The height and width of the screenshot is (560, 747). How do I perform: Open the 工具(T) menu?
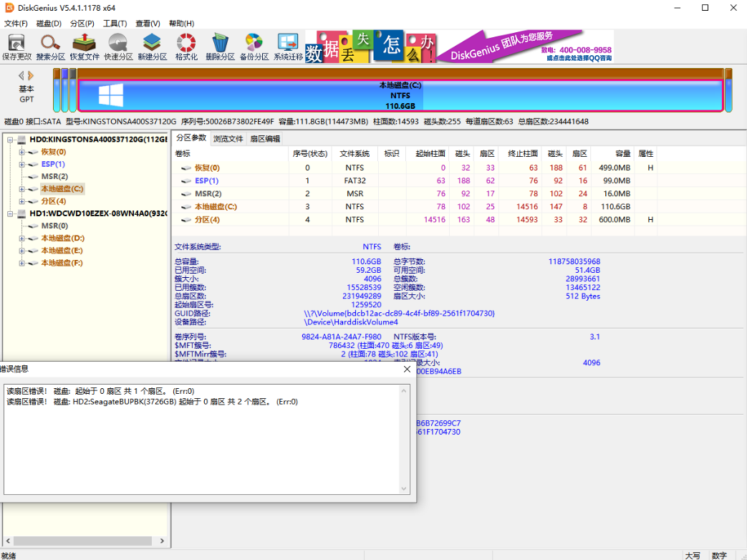(115, 24)
